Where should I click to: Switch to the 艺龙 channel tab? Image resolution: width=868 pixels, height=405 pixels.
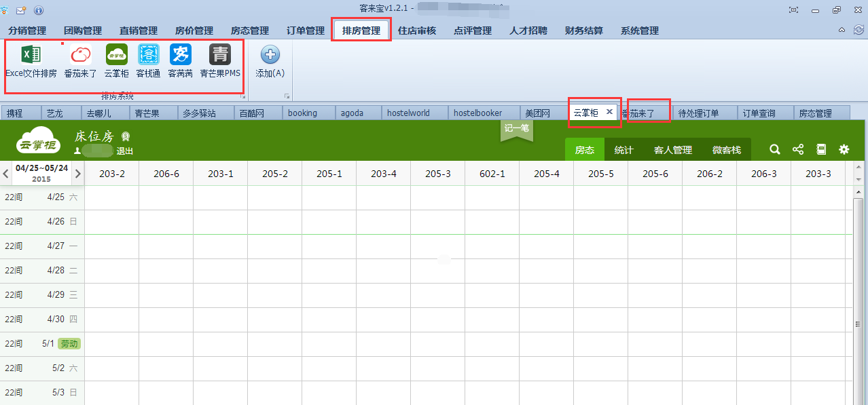tap(60, 113)
